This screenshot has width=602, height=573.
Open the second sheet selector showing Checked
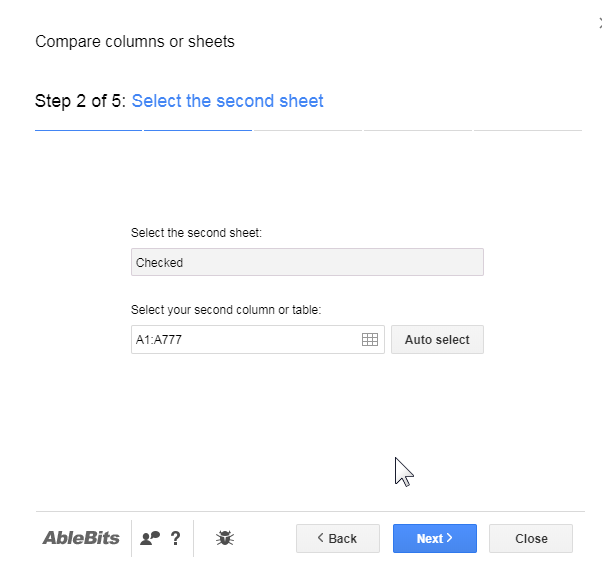point(307,262)
